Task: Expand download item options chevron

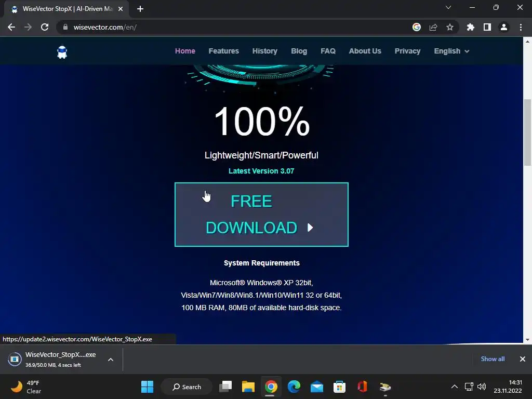Action: pos(111,360)
